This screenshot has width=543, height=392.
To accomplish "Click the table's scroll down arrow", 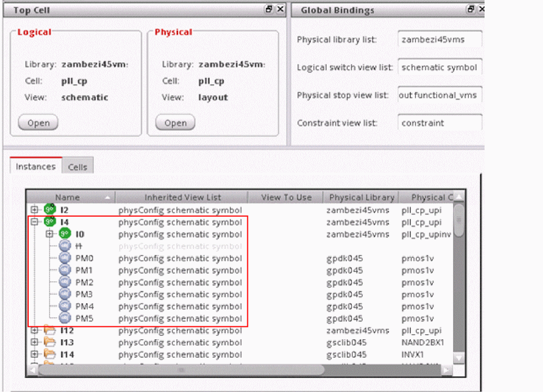I will click(459, 358).
